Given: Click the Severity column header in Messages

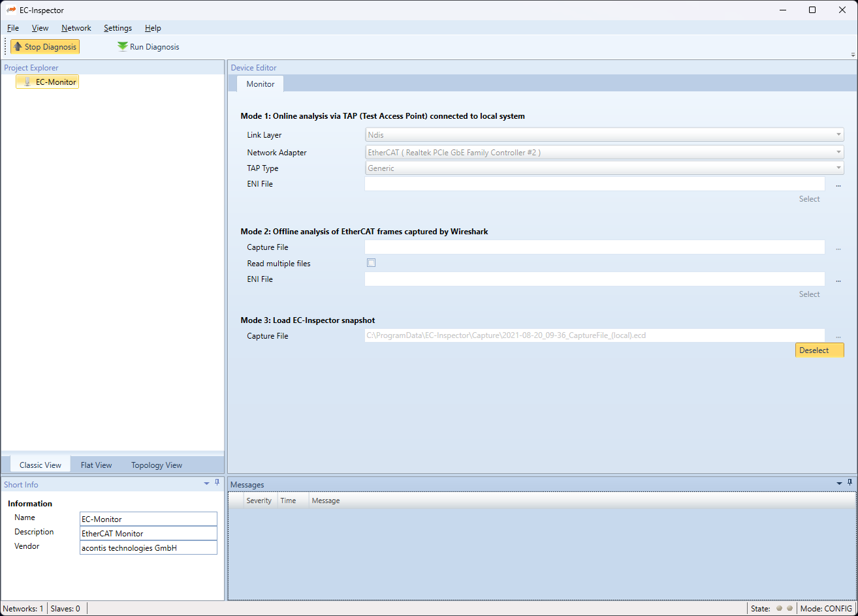Looking at the screenshot, I should (259, 501).
